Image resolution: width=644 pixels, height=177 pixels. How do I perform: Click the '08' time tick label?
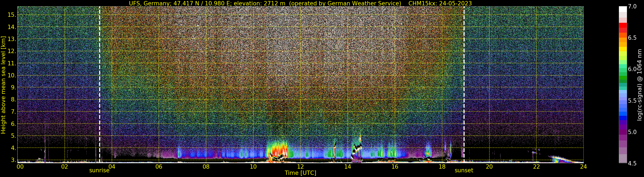click(206, 166)
